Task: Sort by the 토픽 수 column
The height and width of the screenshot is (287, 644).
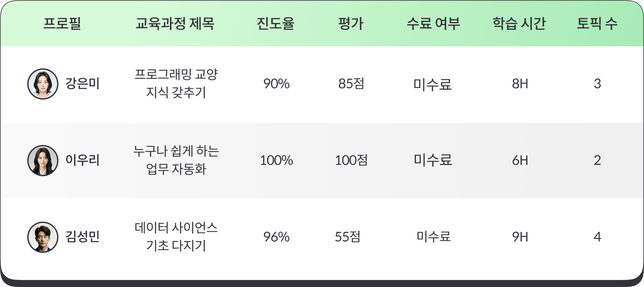Action: click(x=597, y=24)
